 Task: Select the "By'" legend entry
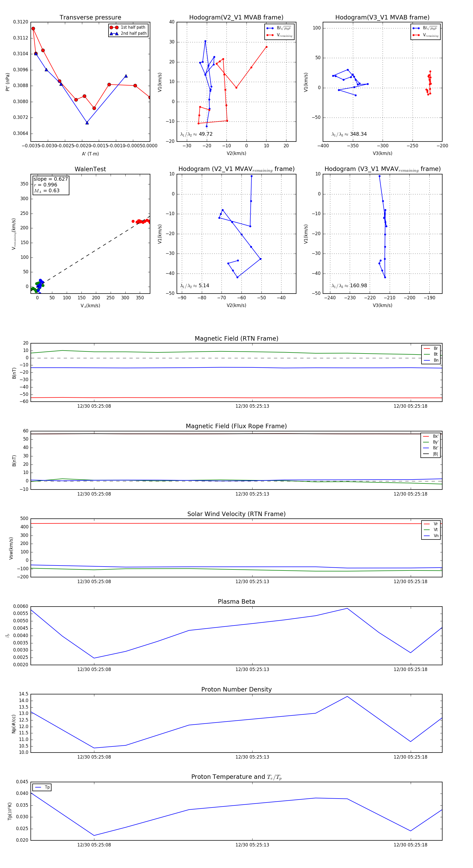pos(431,442)
